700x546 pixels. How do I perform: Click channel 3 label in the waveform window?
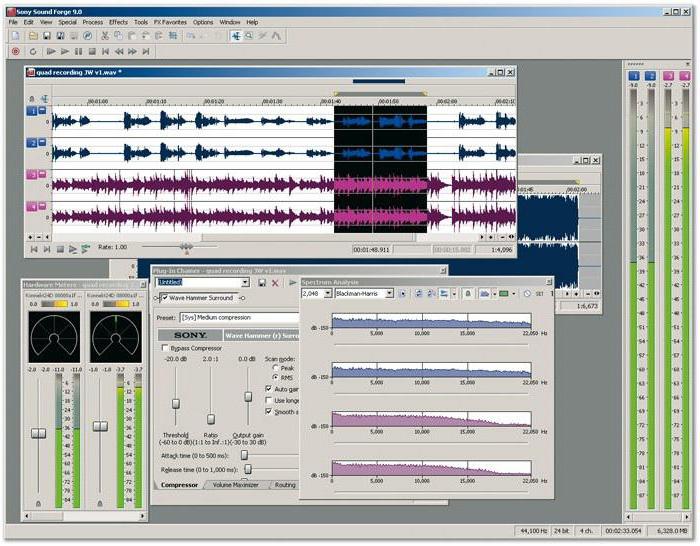click(x=32, y=175)
